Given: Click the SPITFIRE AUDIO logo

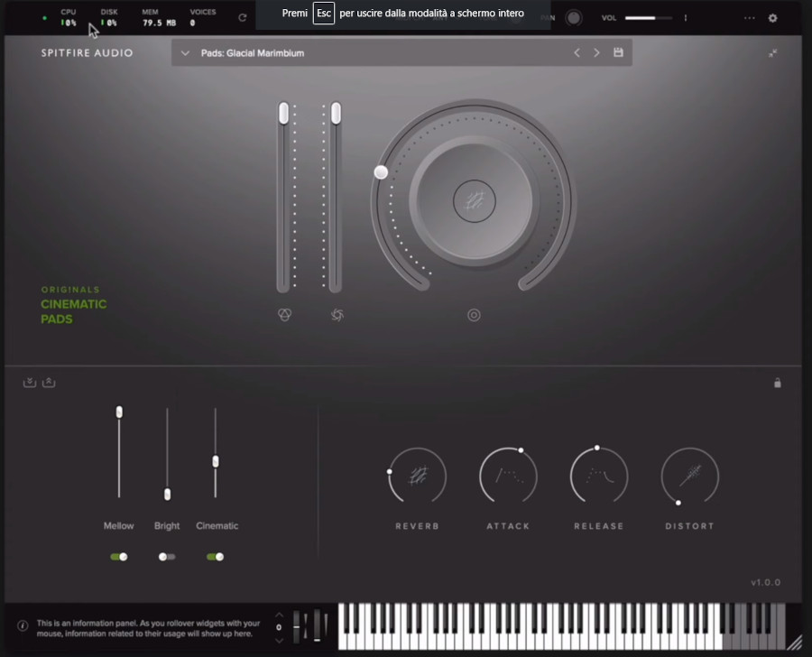Looking at the screenshot, I should click(x=87, y=53).
